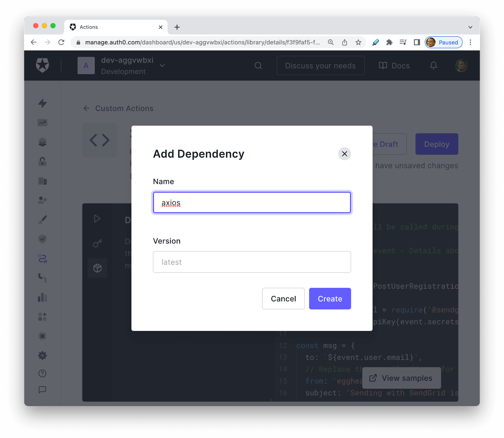The width and height of the screenshot is (504, 438).
Task: Expand the tab search dropdown arrow
Action: [470, 27]
